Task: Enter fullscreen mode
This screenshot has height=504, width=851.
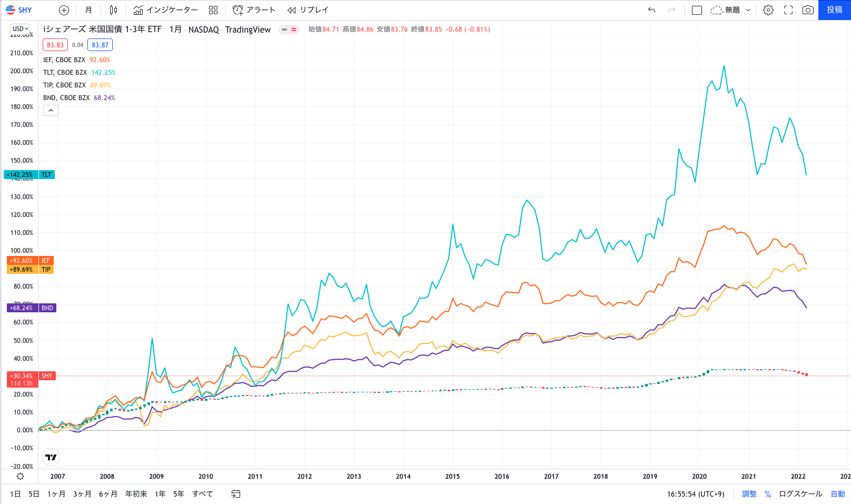Action: pos(788,10)
